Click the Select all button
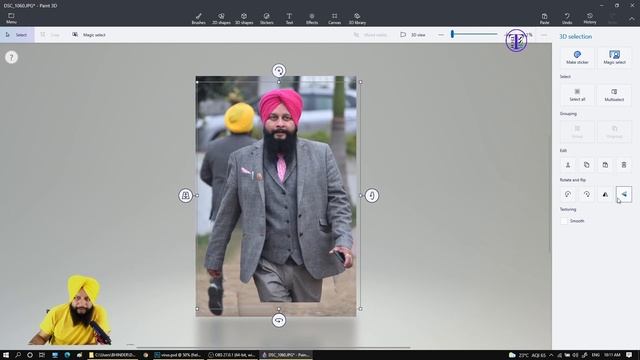This screenshot has height=360, width=640. [x=577, y=95]
